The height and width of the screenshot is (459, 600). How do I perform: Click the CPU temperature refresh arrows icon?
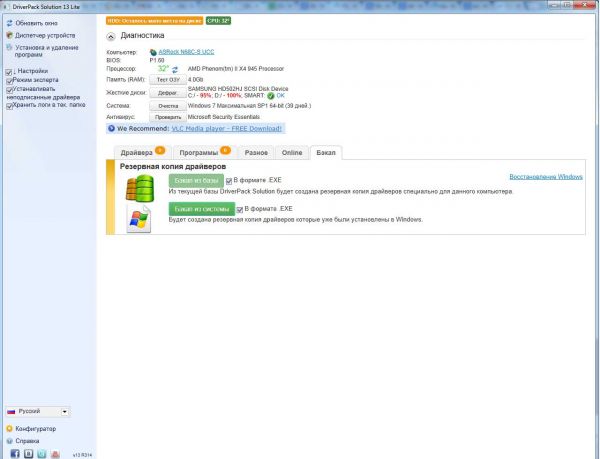175,70
